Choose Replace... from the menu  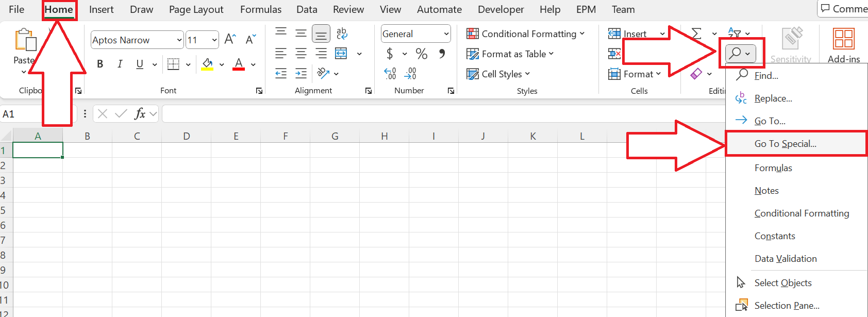point(796,98)
